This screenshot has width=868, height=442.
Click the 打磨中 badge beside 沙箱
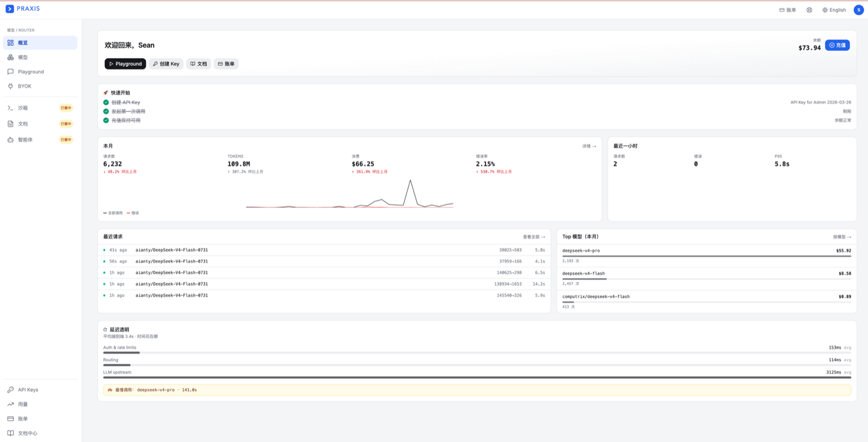tap(66, 108)
